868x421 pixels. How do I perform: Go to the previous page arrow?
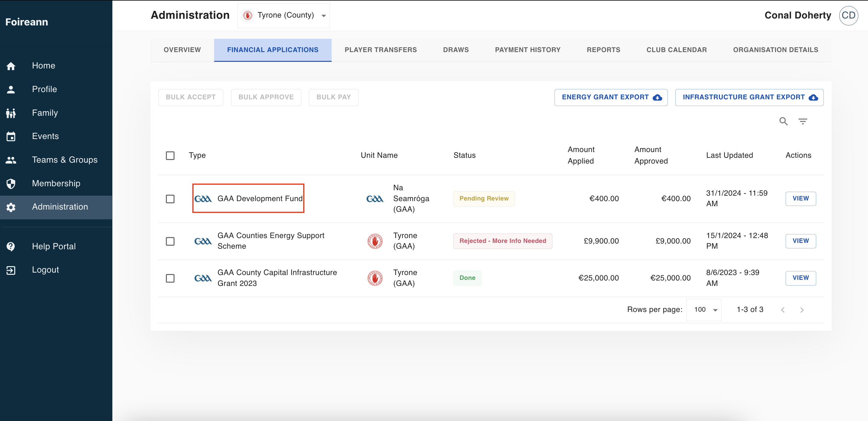click(x=783, y=310)
